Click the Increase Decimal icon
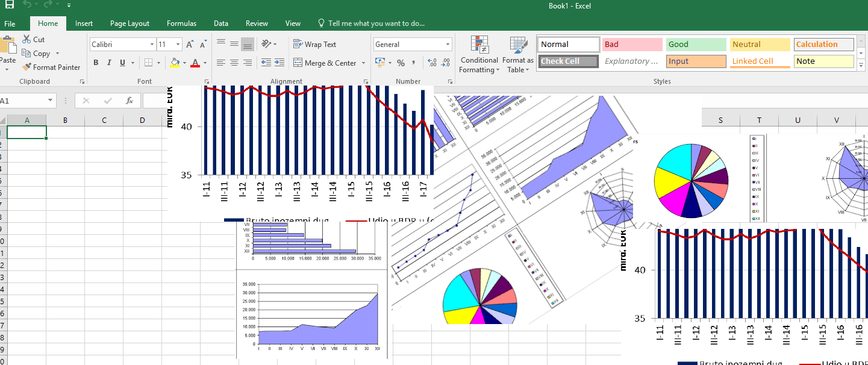868x365 pixels. point(431,63)
